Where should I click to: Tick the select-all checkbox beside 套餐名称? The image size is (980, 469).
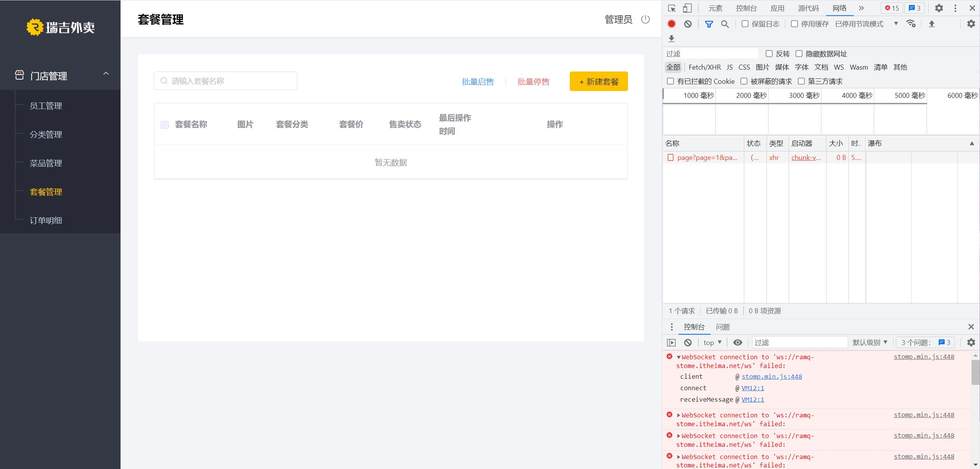click(x=165, y=125)
